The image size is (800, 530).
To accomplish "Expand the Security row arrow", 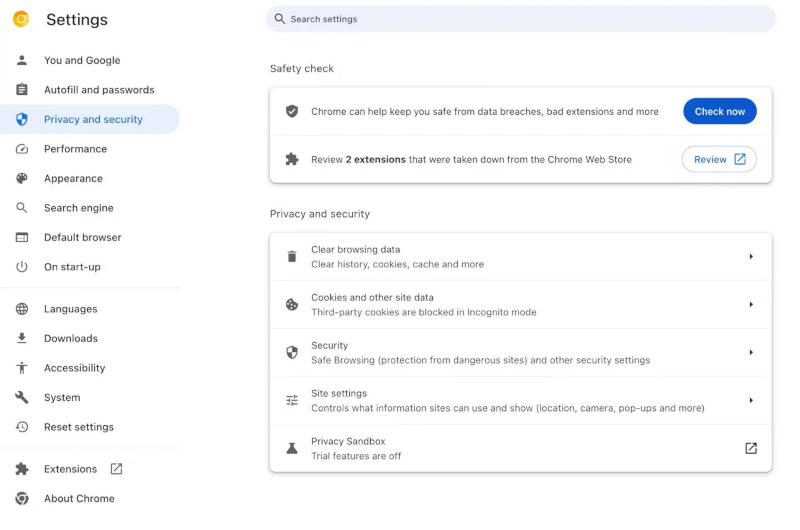I will point(751,353).
